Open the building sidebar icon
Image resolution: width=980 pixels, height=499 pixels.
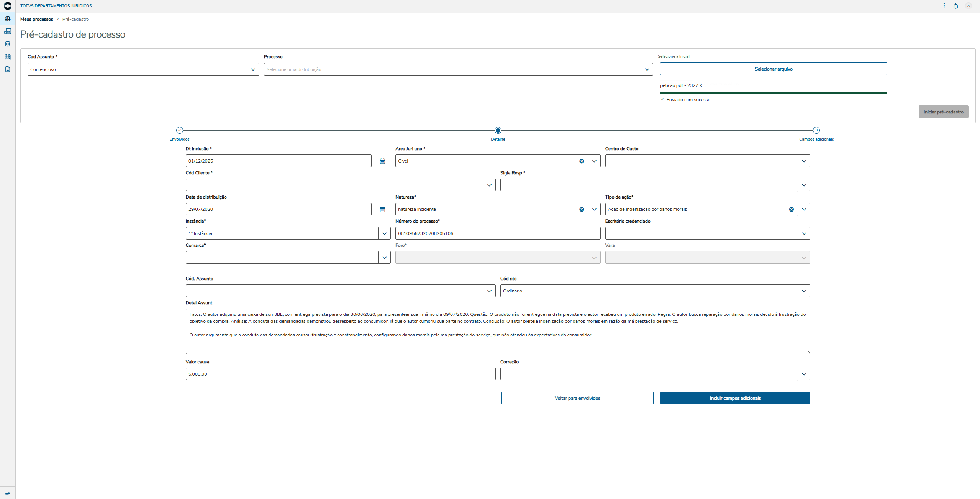click(7, 57)
